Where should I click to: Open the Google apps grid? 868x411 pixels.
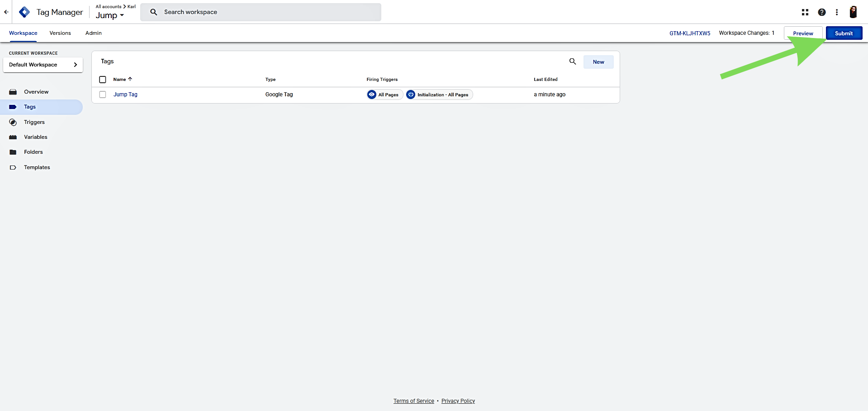coord(805,12)
